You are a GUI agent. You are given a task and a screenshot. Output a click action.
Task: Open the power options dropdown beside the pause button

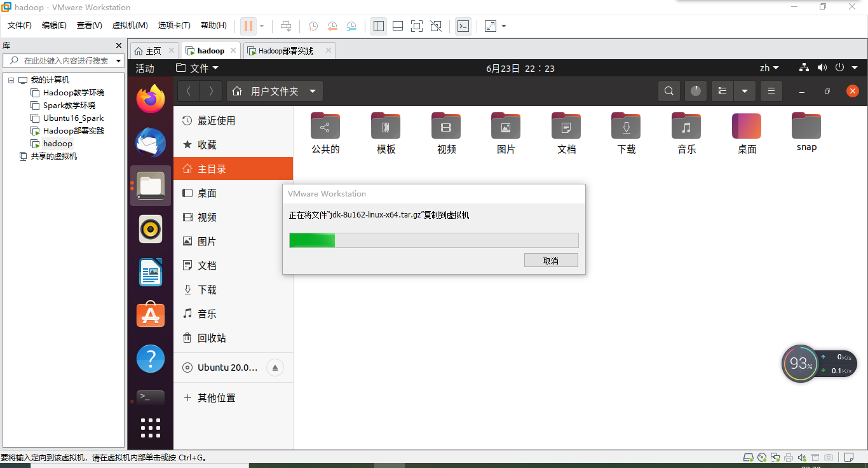coord(262,26)
